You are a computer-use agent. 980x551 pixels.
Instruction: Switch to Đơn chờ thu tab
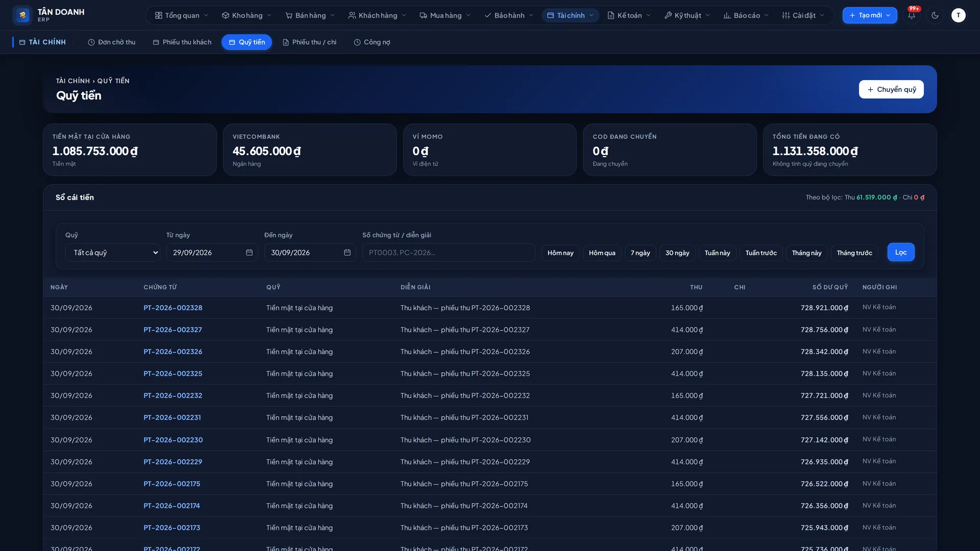[x=111, y=42]
